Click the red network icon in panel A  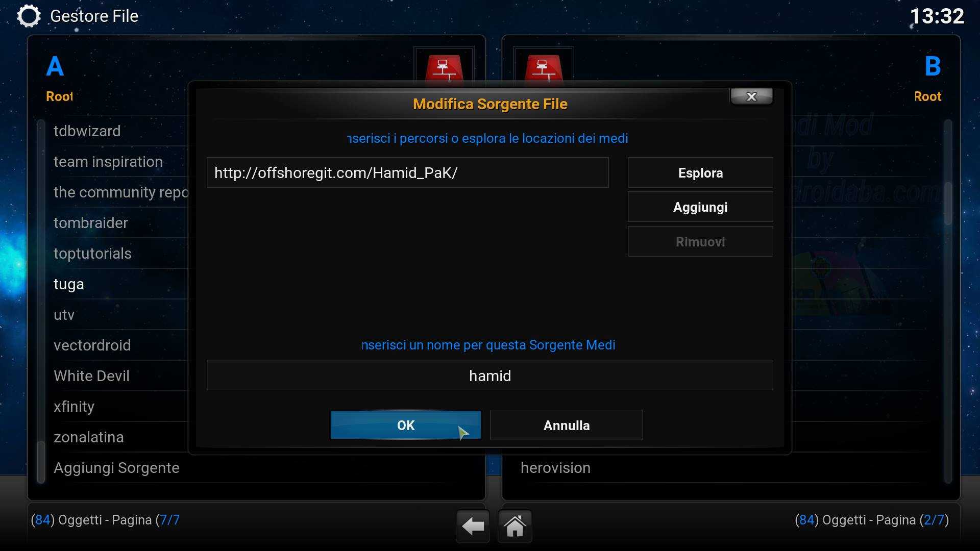tap(444, 67)
